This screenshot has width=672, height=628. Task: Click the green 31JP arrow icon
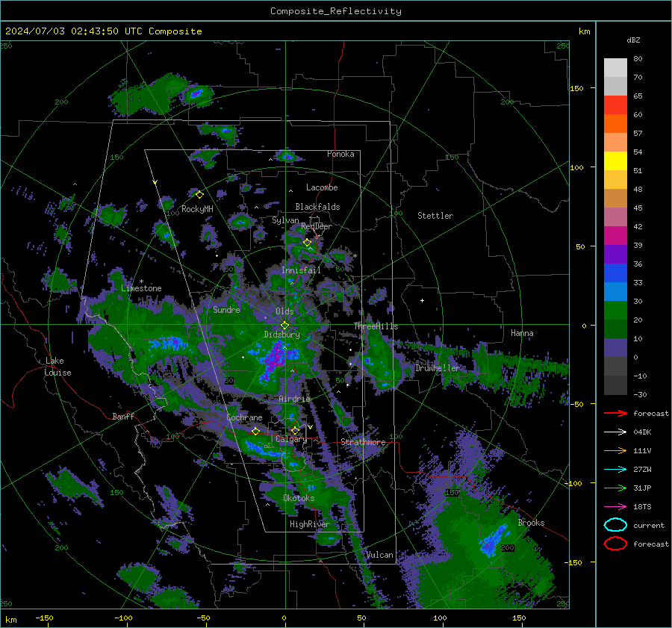click(615, 488)
